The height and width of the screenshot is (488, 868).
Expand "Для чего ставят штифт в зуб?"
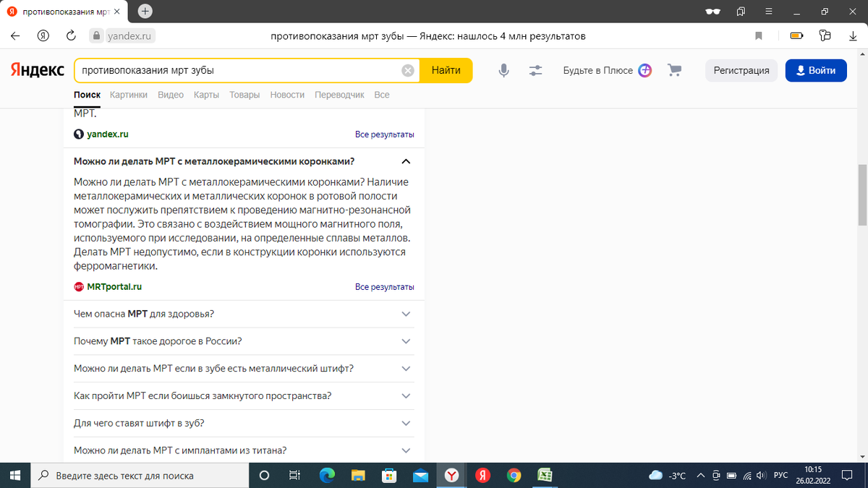pos(244,423)
